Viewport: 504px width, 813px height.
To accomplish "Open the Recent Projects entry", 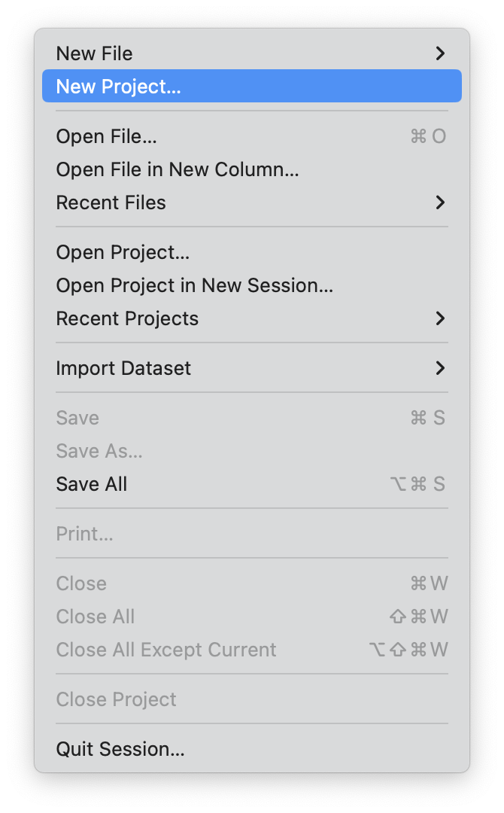I will (127, 318).
